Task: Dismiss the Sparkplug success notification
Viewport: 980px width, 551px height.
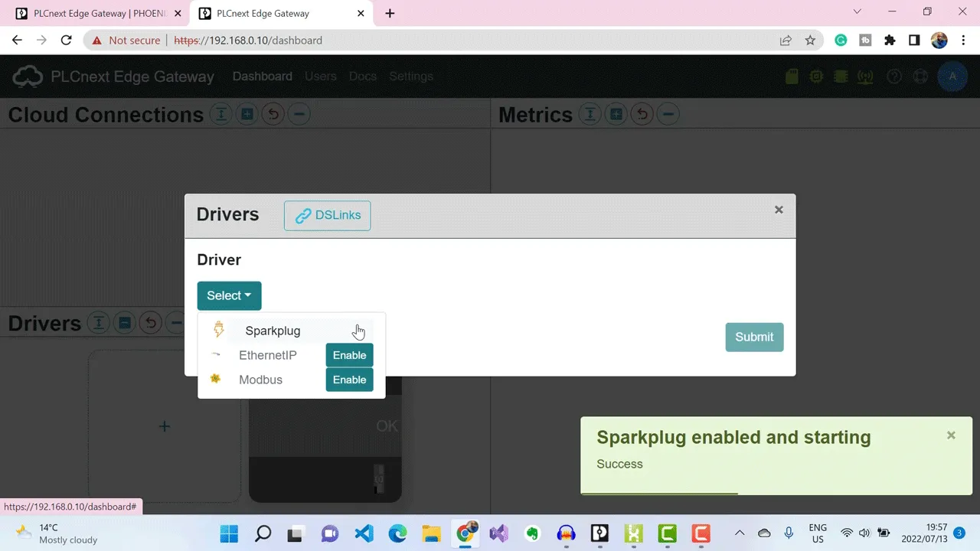Action: pos(951,435)
